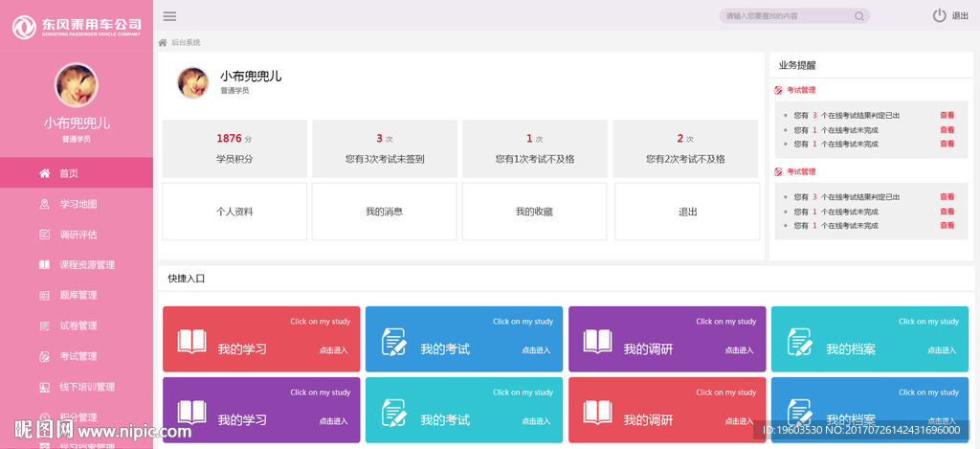The height and width of the screenshot is (449, 980).
Task: Toggle the hamburger sidebar menu icon
Action: 169,15
